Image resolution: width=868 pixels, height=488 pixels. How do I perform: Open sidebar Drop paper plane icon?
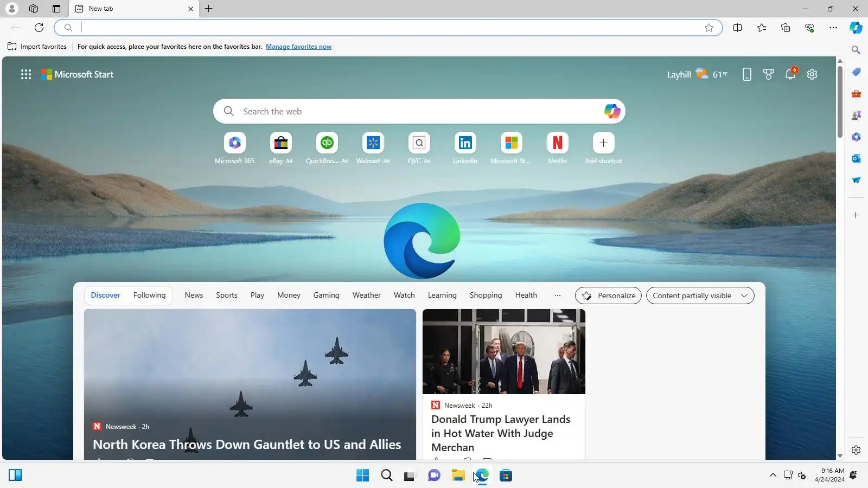[x=856, y=180]
